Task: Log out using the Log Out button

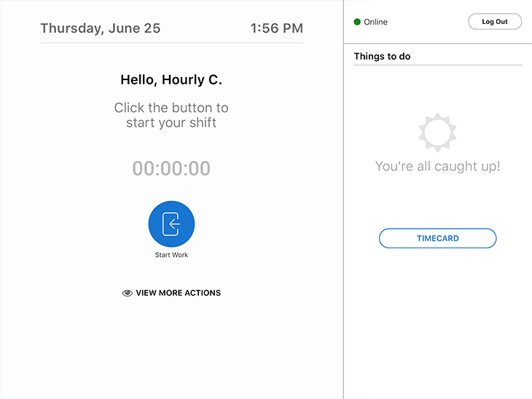Action: click(x=495, y=22)
